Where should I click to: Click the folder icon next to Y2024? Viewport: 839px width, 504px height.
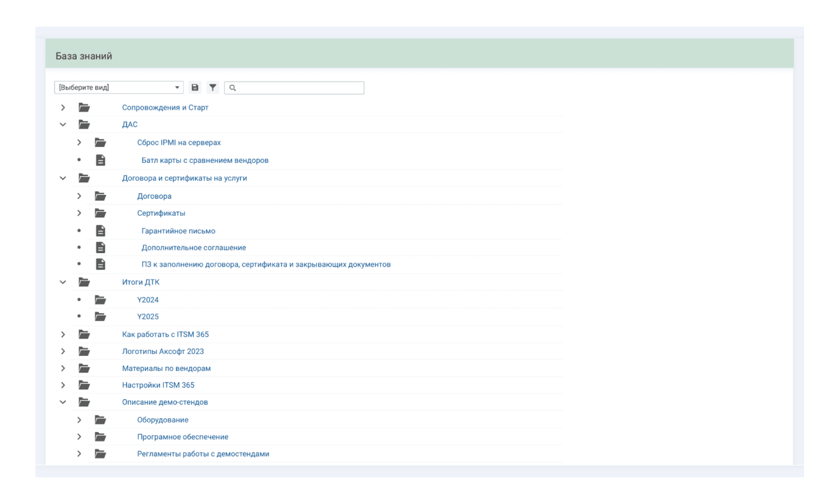point(100,300)
